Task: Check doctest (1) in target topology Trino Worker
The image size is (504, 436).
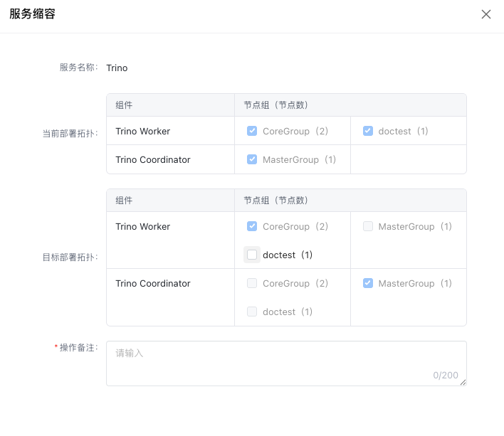Action: tap(252, 255)
